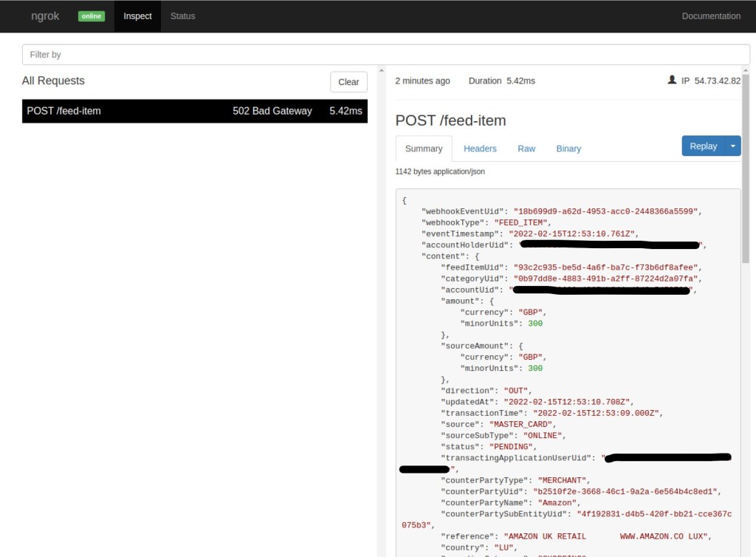Go to the Status page
Screen dimensions: 756x557
click(182, 16)
